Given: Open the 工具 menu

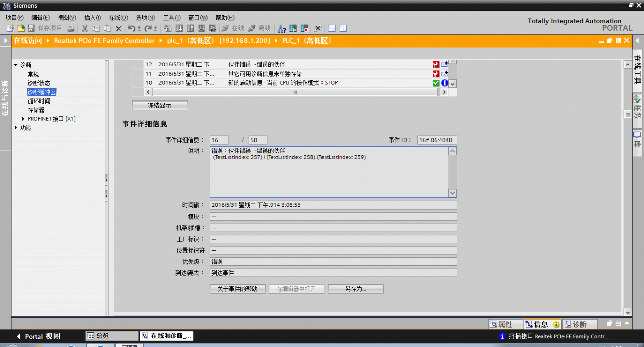Looking at the screenshot, I should pos(171,17).
